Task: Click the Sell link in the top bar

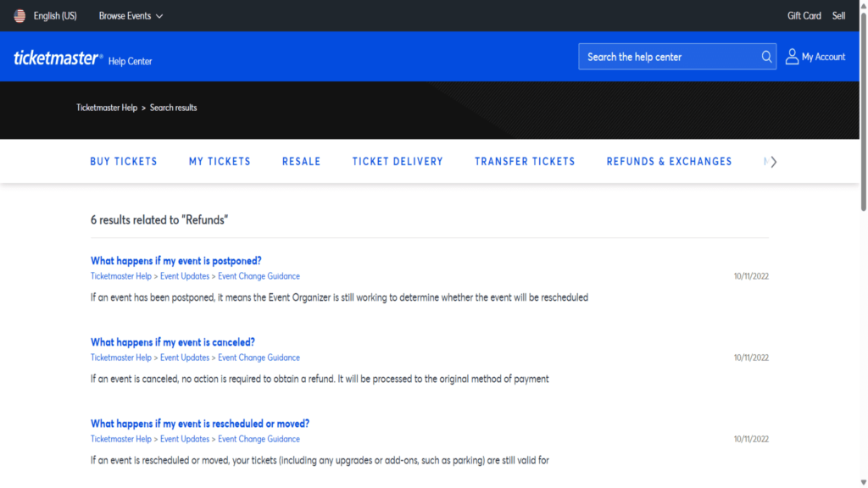Action: [838, 14]
